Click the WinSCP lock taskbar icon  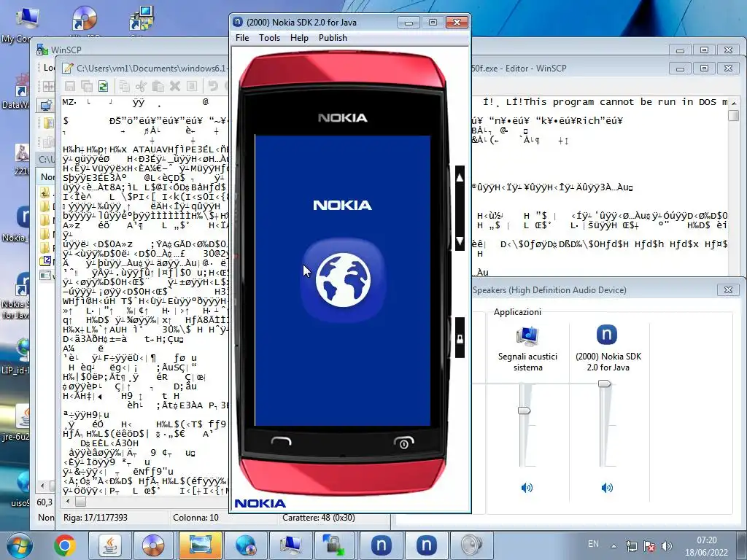(x=335, y=545)
